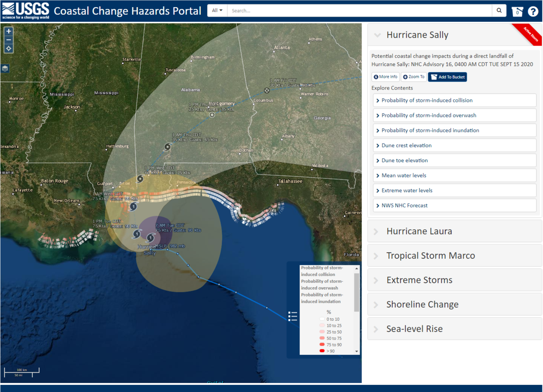Open the Tropical Storm Marco section
Viewport: 543px width, 392px height.
(x=455, y=255)
